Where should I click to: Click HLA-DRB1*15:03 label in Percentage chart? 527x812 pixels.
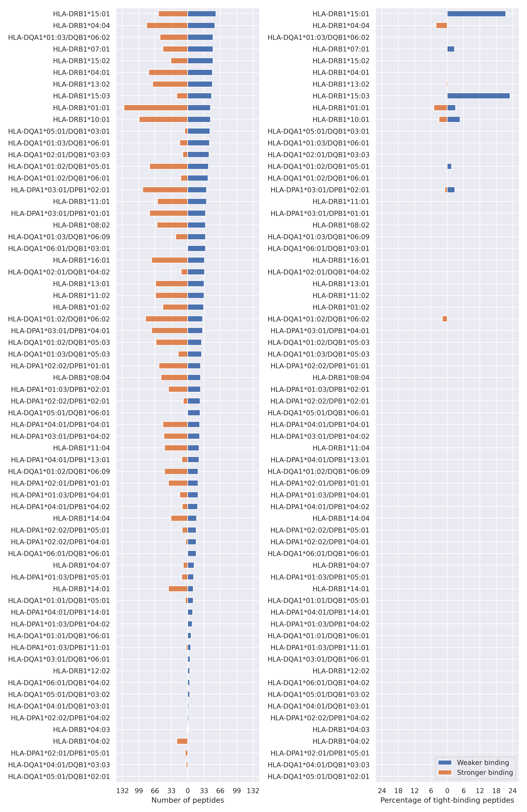(341, 96)
